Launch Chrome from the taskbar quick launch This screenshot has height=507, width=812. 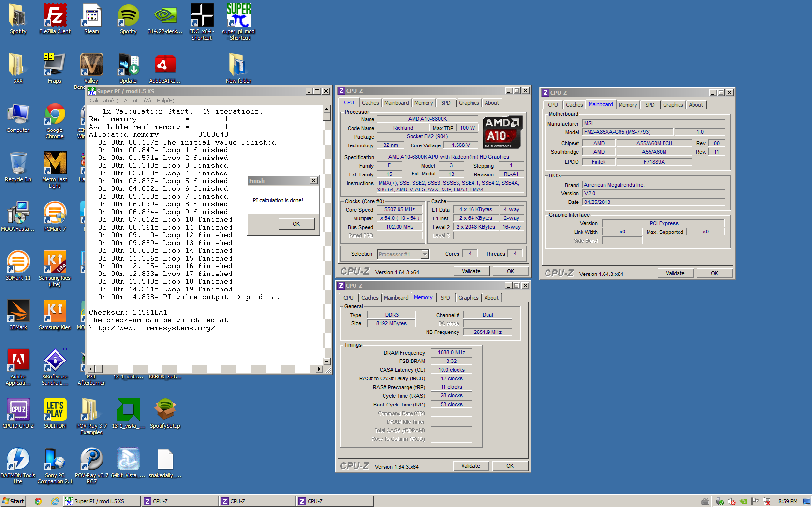click(38, 501)
